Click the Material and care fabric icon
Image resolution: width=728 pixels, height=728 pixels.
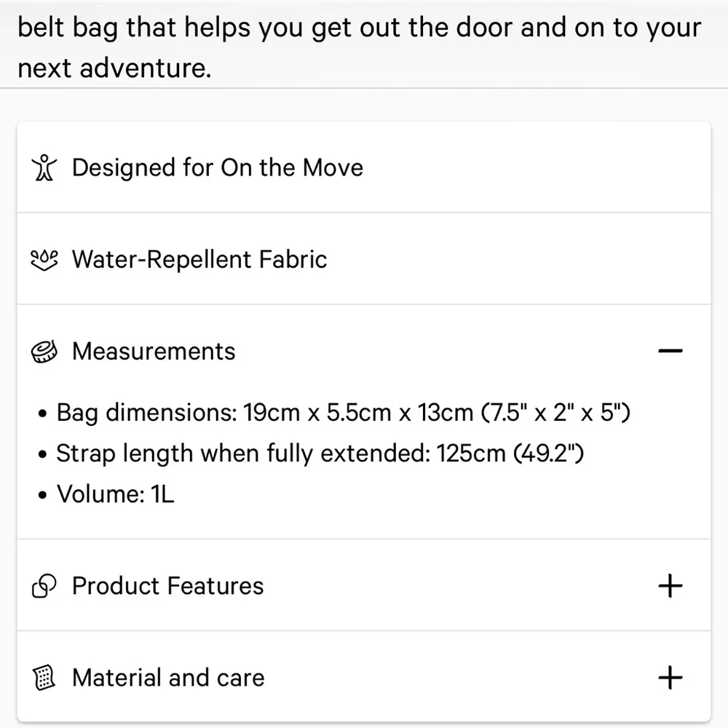(44, 678)
